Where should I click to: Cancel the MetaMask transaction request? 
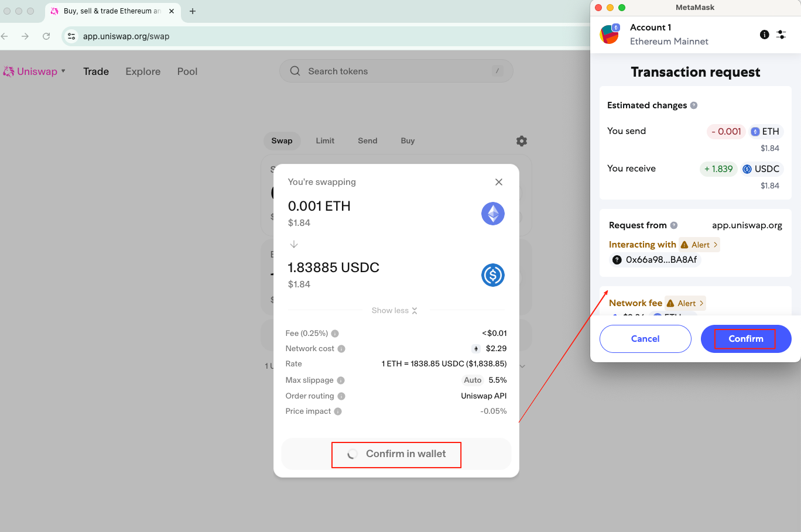click(x=645, y=339)
